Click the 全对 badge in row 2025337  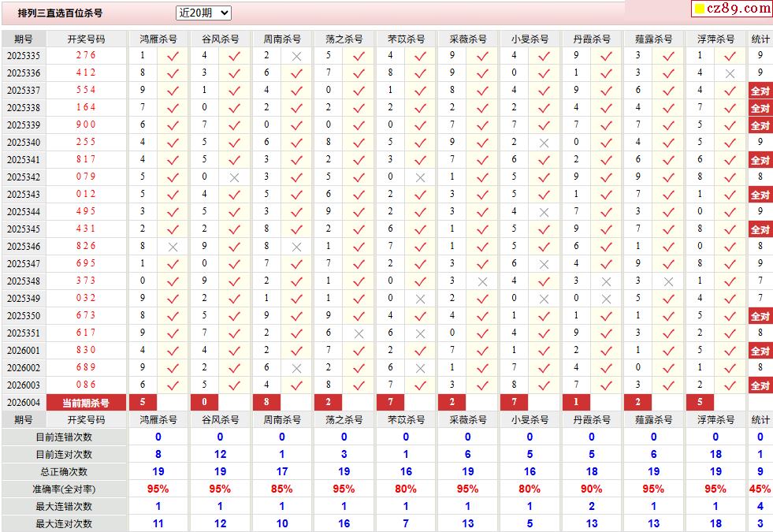point(760,91)
